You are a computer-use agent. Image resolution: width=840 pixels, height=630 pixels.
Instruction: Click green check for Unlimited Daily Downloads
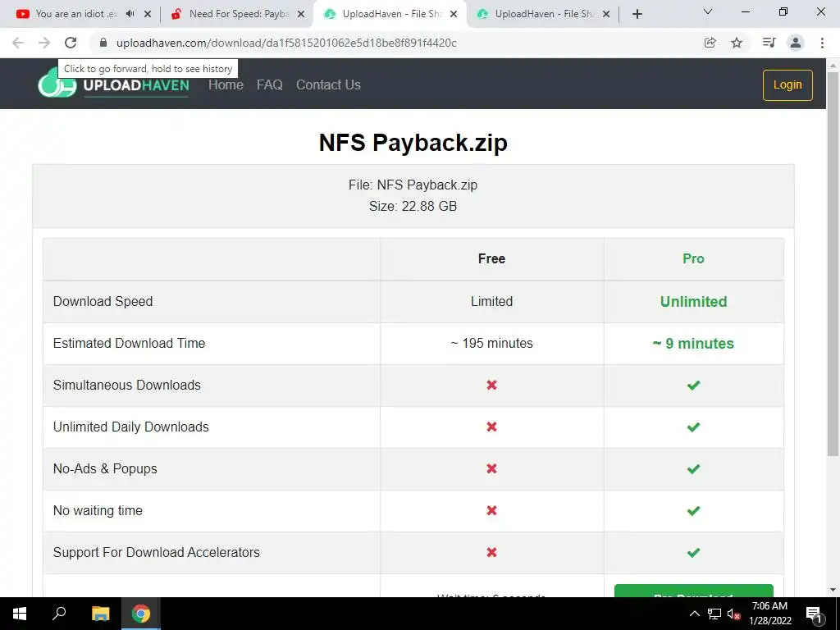tap(693, 427)
